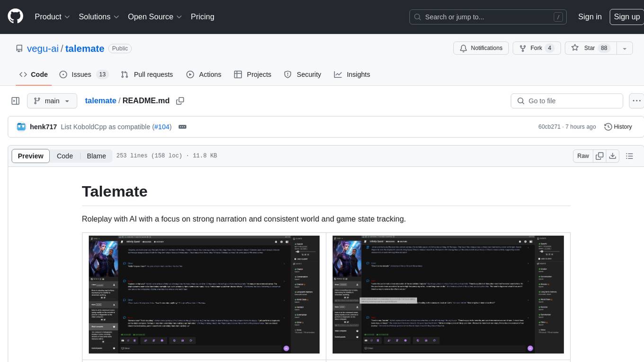Open the star lists dropdown arrow
Viewport: 644px width, 362px height.
pyautogui.click(x=625, y=48)
